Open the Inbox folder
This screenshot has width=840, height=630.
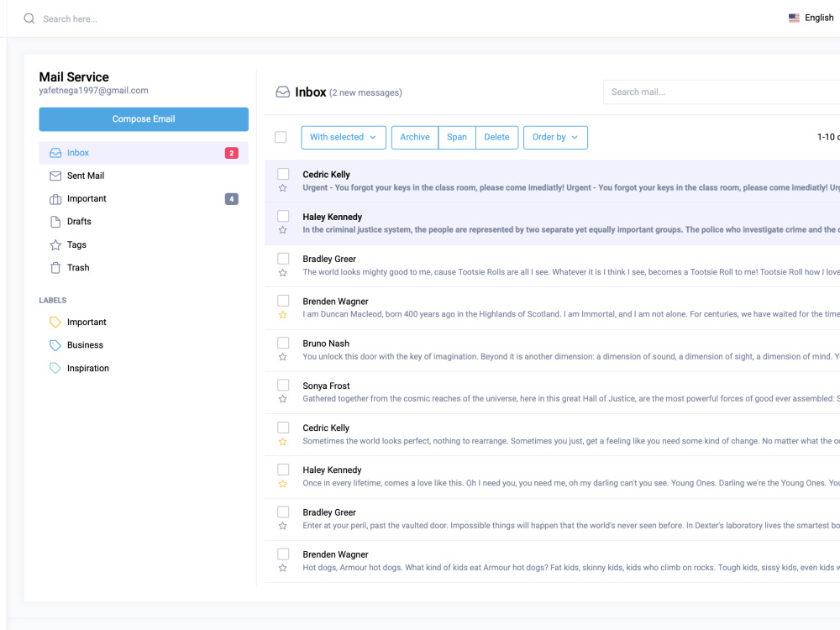coord(144,153)
